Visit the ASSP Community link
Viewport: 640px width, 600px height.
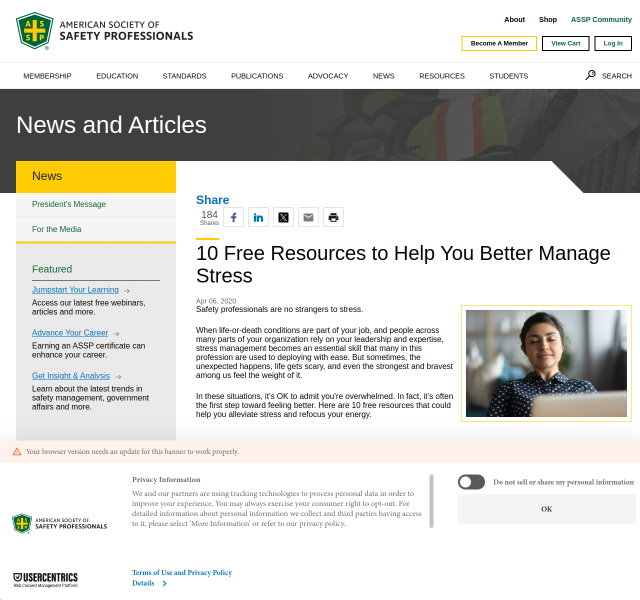click(601, 19)
